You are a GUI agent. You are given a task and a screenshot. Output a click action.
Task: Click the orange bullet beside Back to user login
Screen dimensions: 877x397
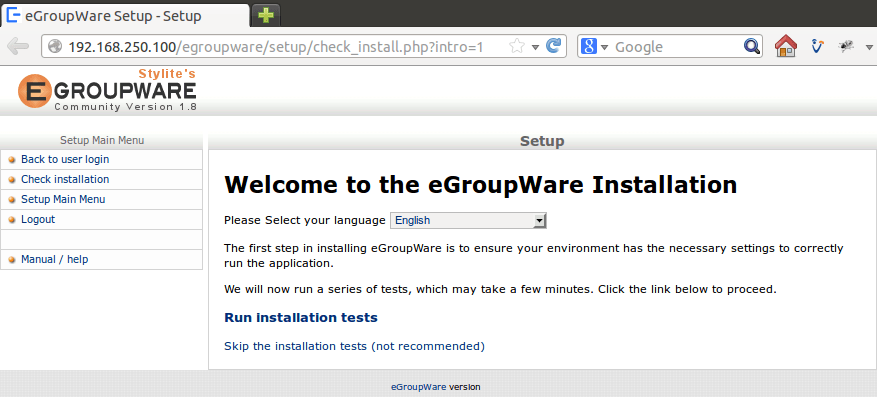12,160
